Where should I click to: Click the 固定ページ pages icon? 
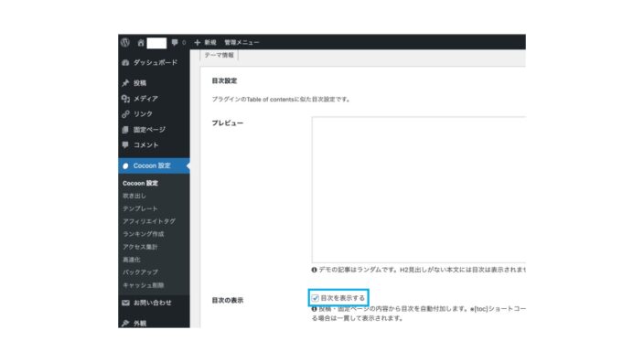click(x=125, y=130)
